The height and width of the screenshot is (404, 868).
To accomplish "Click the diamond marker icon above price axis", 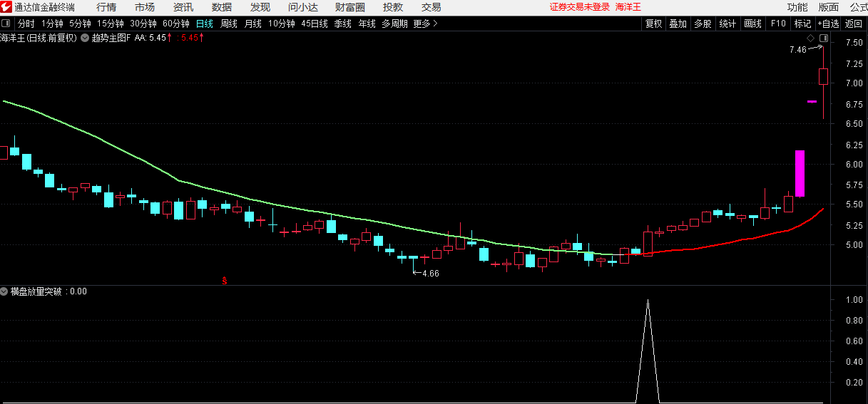I will point(810,38).
